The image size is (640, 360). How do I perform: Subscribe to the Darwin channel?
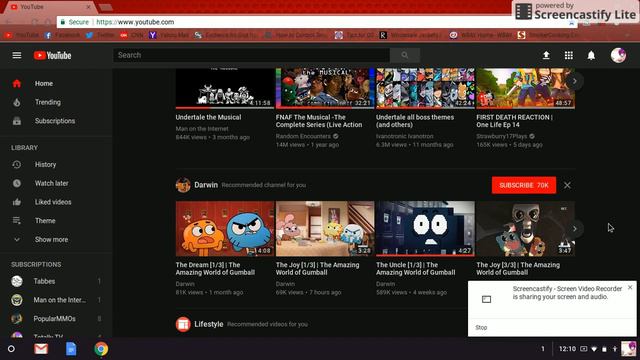(x=524, y=185)
